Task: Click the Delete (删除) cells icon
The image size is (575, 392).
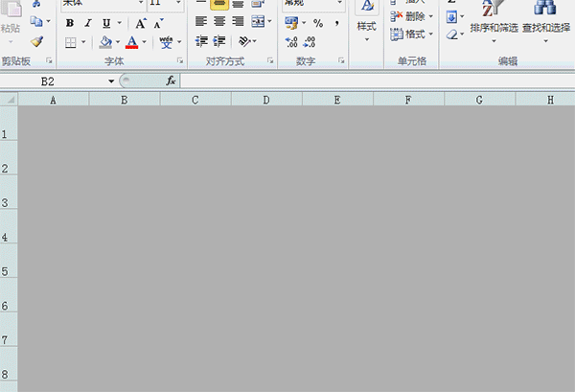Action: click(397, 16)
